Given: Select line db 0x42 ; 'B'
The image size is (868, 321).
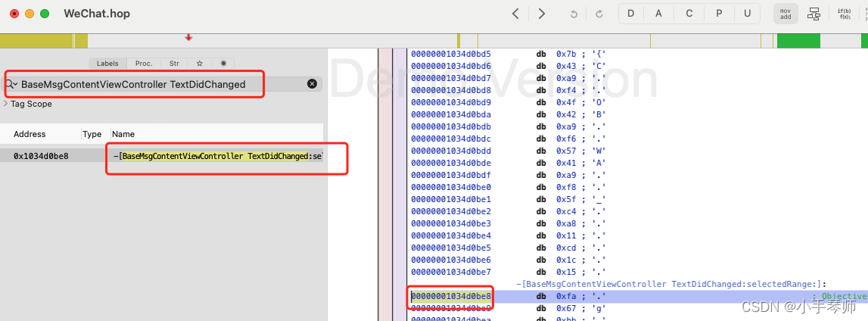Looking at the screenshot, I should 570,114.
